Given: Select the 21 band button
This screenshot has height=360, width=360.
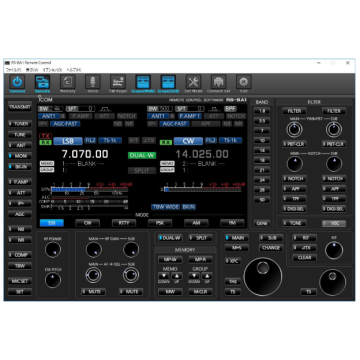Looking at the screenshot, I should pos(262,170).
